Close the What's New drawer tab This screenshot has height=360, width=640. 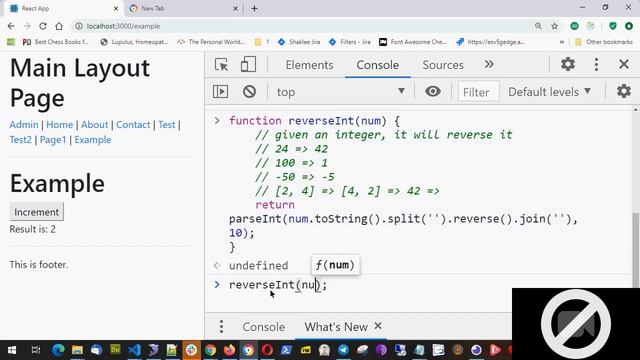click(378, 326)
